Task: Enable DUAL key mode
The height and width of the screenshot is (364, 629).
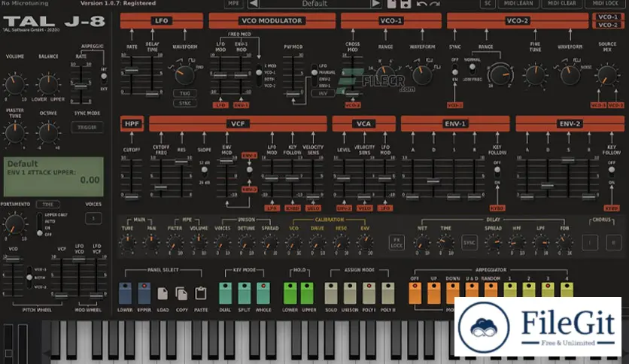Action: tap(225, 293)
